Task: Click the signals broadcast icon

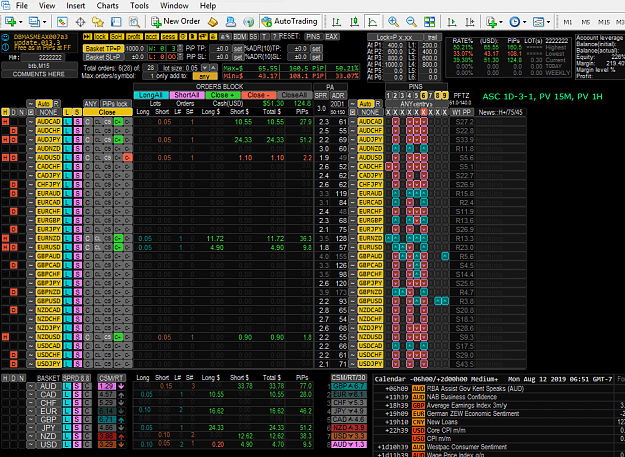Action: click(248, 22)
